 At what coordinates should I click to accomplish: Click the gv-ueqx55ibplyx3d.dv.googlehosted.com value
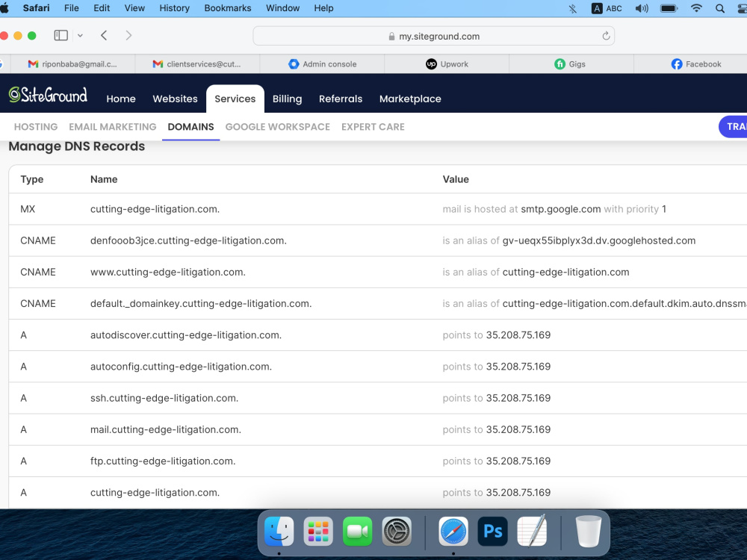[599, 240]
